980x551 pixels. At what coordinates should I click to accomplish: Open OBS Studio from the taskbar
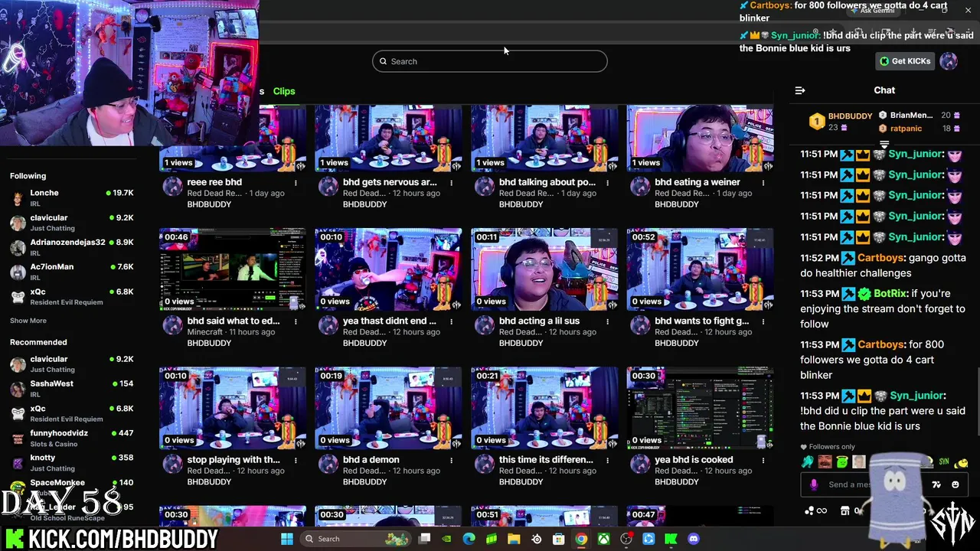(x=626, y=539)
